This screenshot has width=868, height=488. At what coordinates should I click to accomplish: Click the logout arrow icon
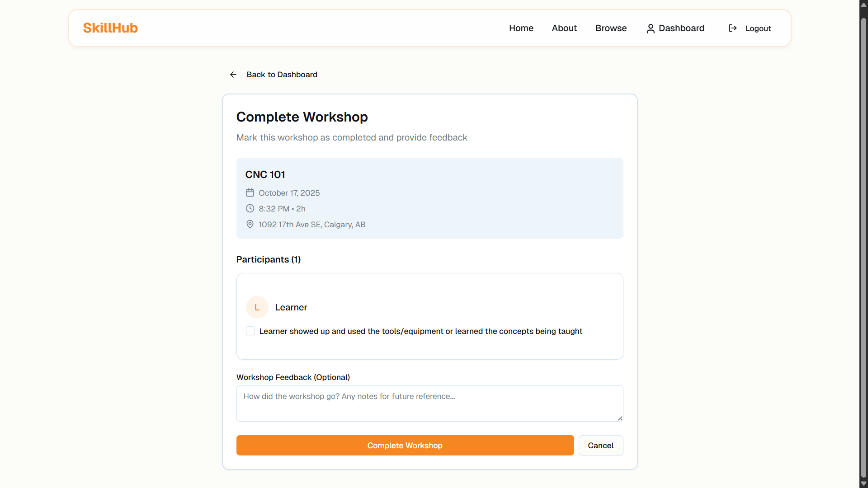(733, 28)
